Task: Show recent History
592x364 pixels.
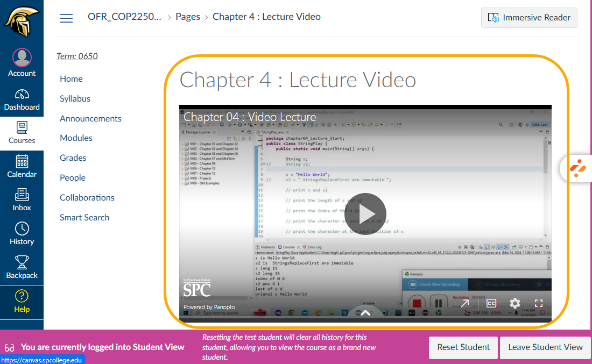Action: (22, 234)
